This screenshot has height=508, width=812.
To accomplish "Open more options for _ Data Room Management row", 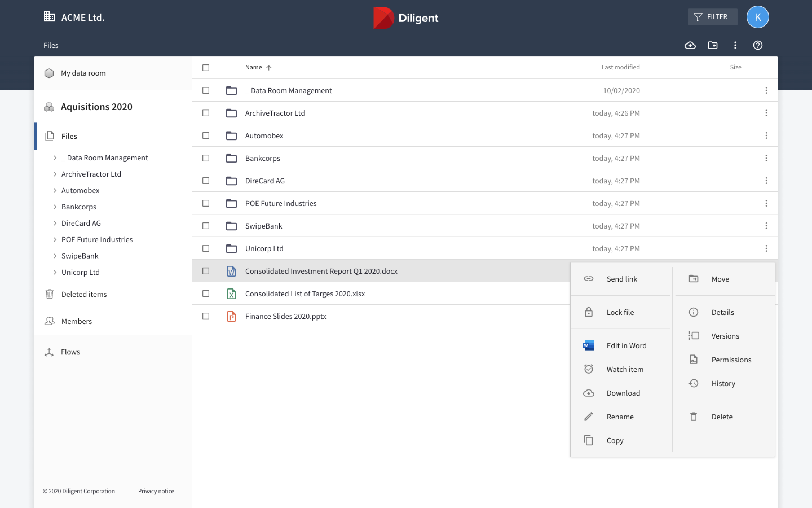I will tap(766, 90).
